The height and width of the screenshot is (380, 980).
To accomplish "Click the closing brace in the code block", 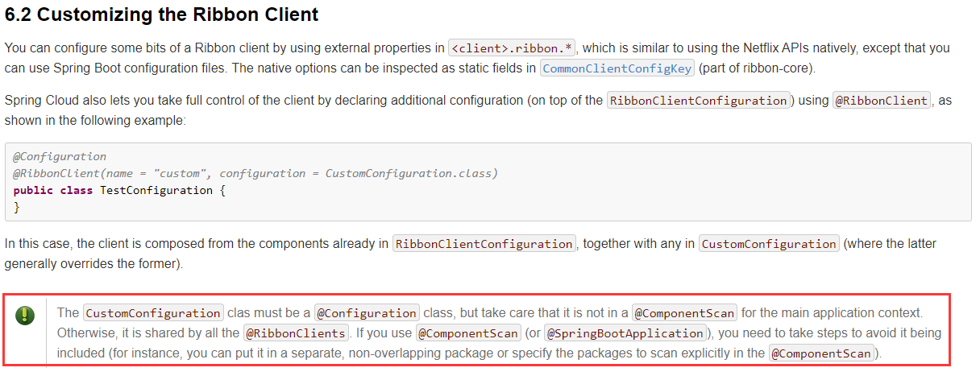I will tap(17, 207).
